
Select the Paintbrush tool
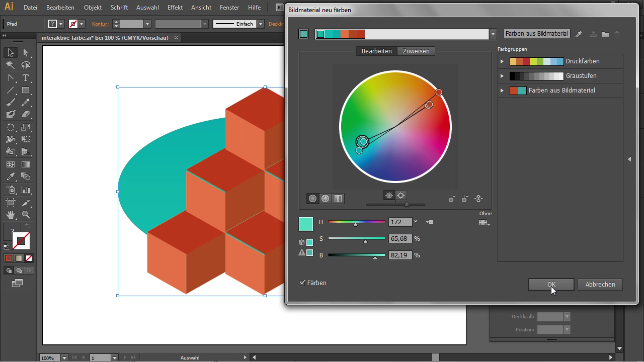tap(11, 103)
